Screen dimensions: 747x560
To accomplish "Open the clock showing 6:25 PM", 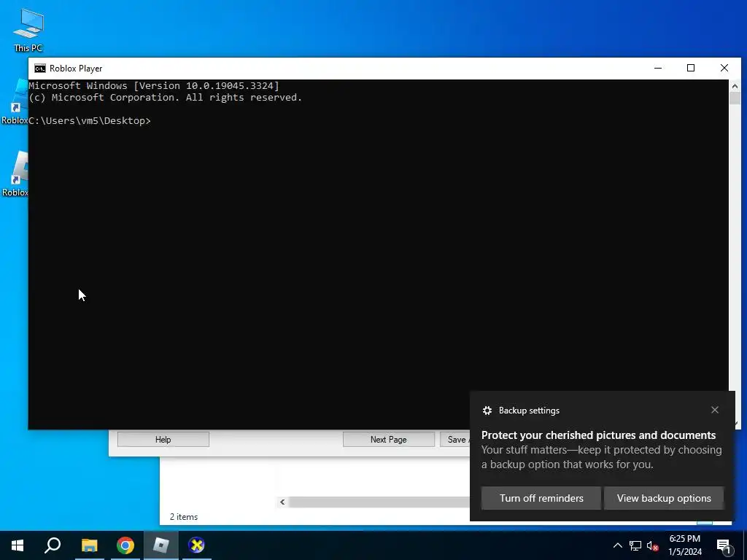I will tap(684, 545).
